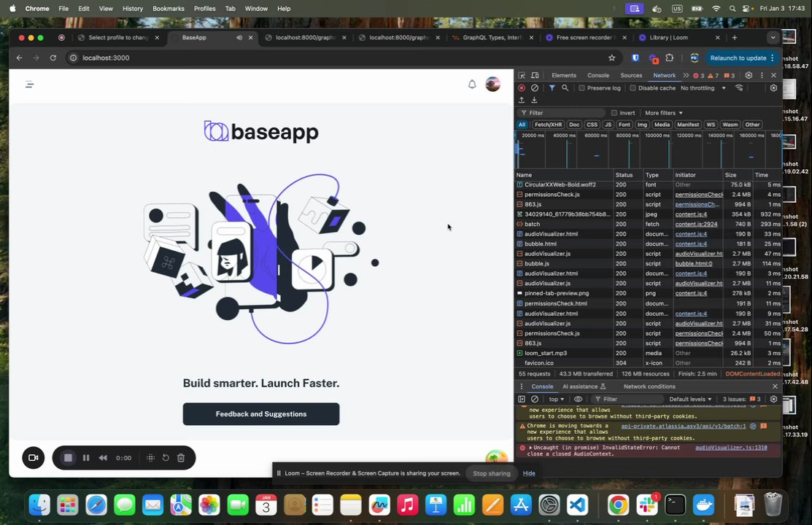Screen dimensions: 812x525
Task: Open the No throttling dropdown
Action: pyautogui.click(x=703, y=88)
